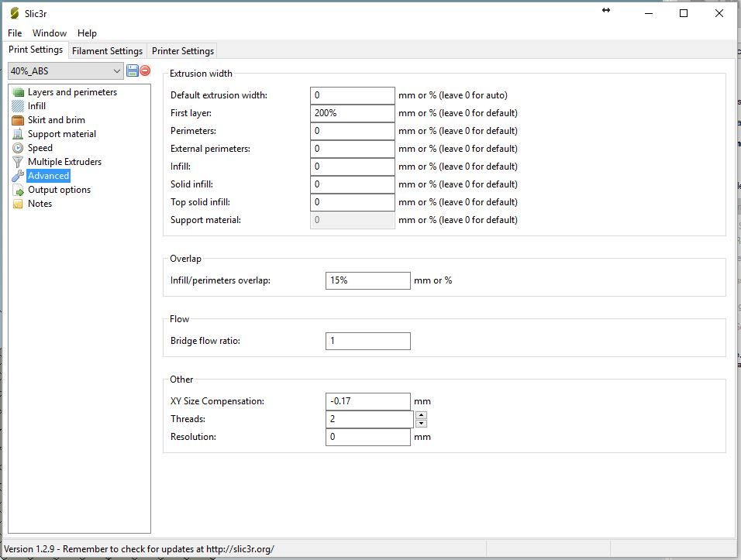Close the Slic3r window
The width and height of the screenshot is (741, 560).
coord(719,13)
